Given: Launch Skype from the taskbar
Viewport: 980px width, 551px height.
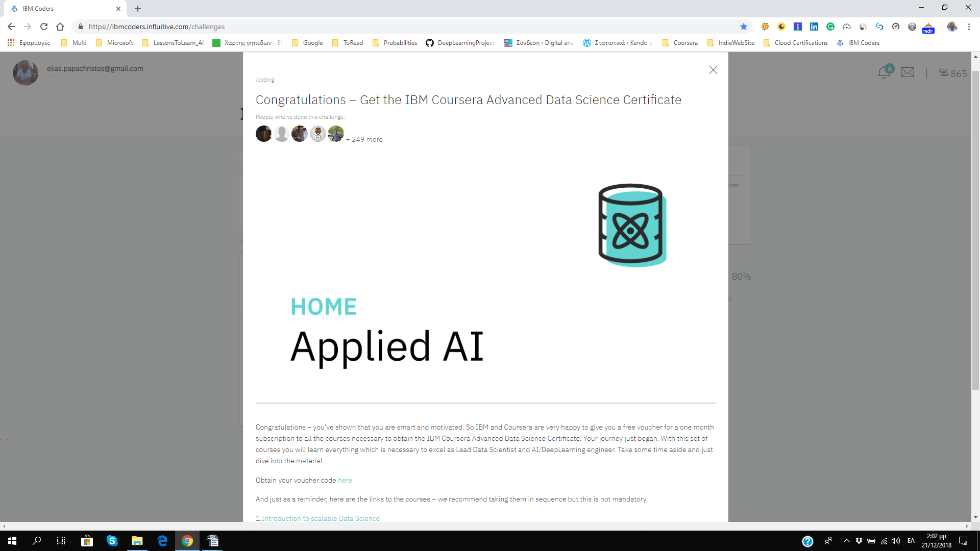Looking at the screenshot, I should [112, 541].
